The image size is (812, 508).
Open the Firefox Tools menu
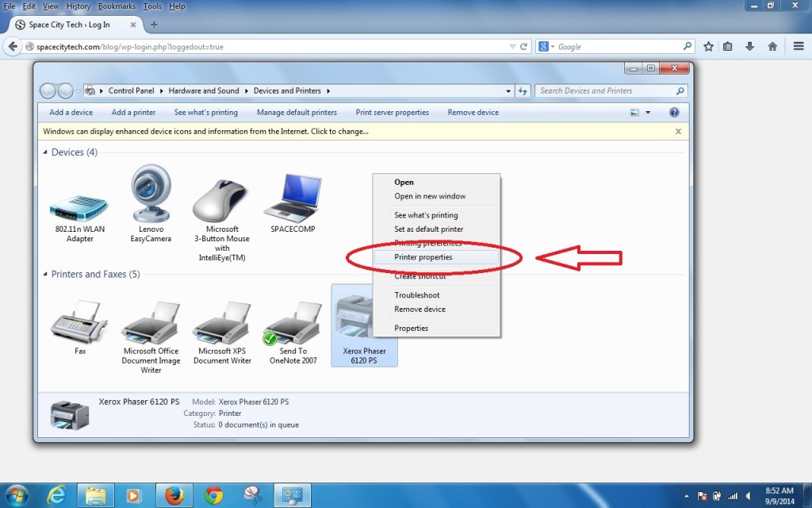pos(152,6)
